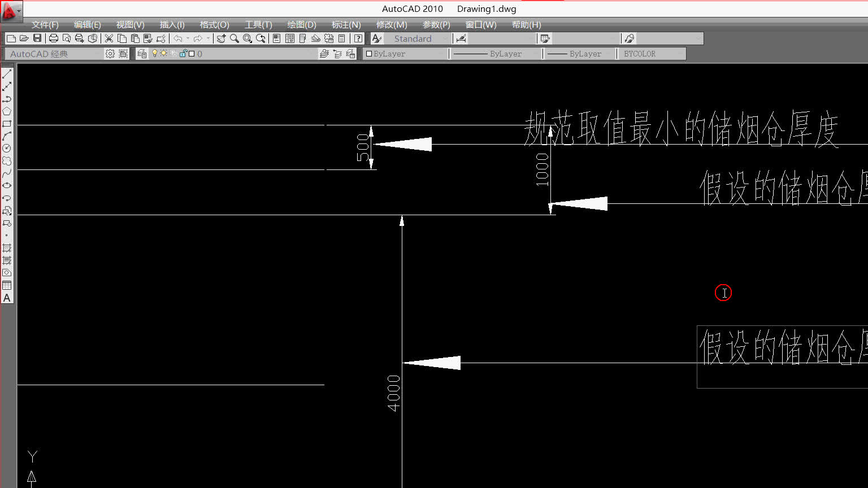Select the Spline tool
The image size is (868, 488).
7,173
